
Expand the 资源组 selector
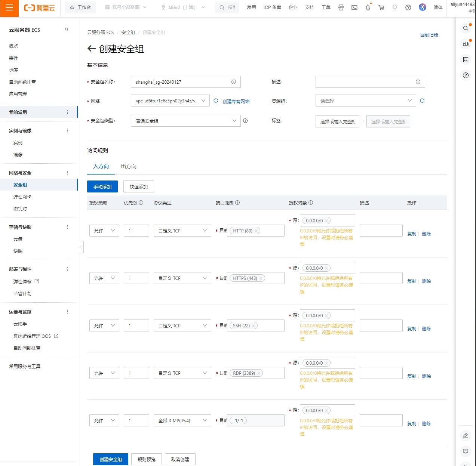tap(365, 101)
